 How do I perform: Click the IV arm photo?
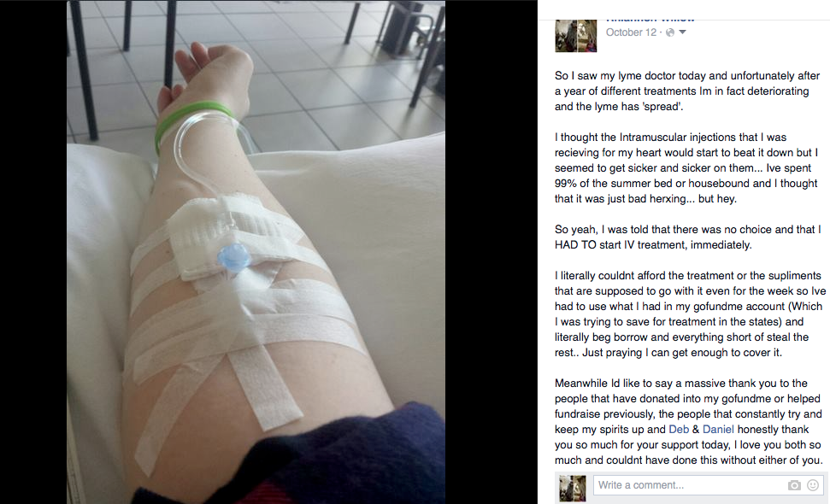(256, 252)
